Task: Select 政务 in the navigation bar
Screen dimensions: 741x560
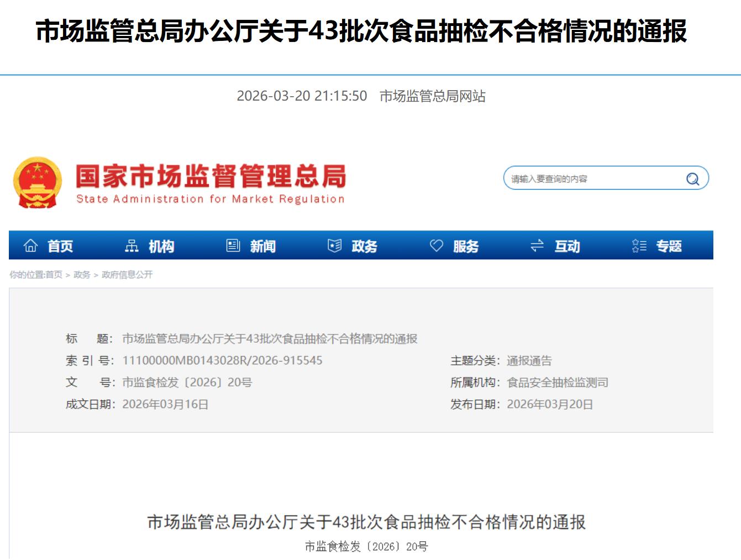Action: [365, 247]
